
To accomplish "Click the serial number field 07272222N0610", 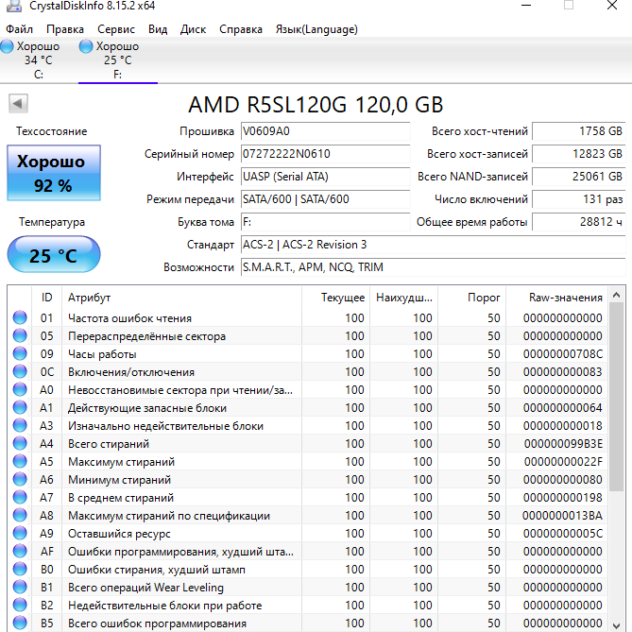I will pyautogui.click(x=325, y=154).
